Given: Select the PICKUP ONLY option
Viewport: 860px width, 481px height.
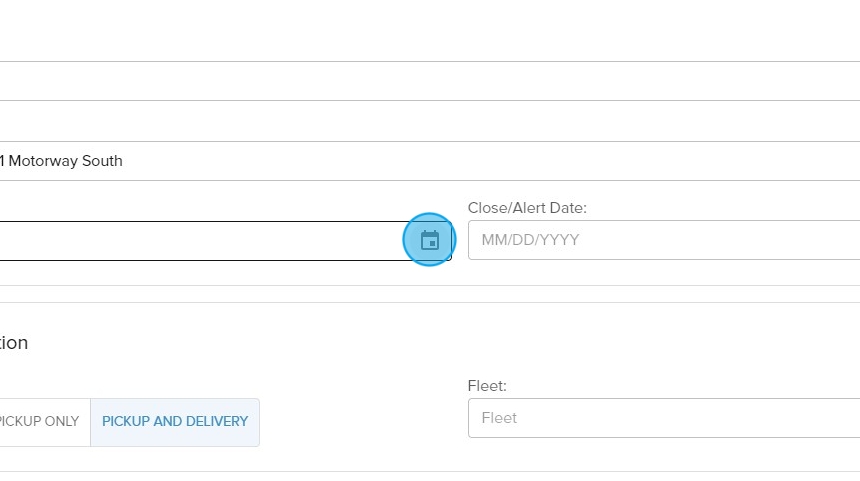Looking at the screenshot, I should pos(40,421).
